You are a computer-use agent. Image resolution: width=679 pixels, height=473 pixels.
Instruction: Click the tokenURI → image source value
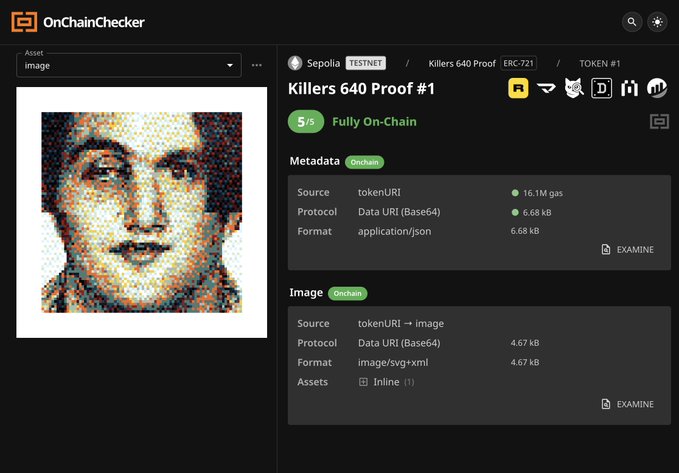pos(401,324)
